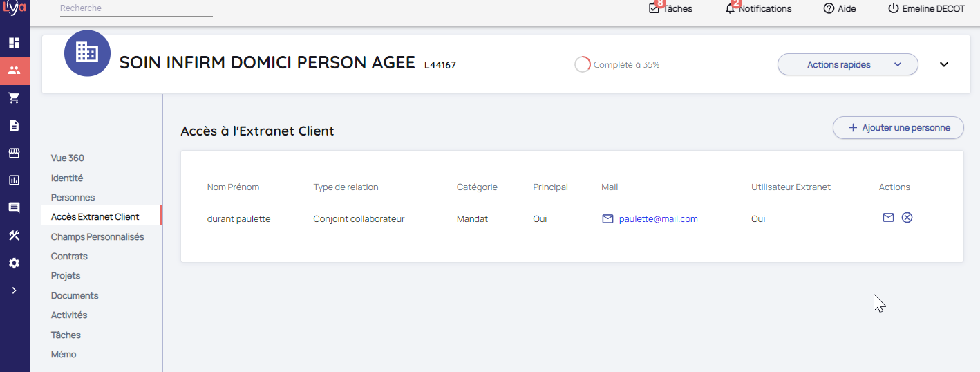This screenshot has height=372, width=980.
Task: Expand the client header chevron
Action: pyautogui.click(x=944, y=64)
